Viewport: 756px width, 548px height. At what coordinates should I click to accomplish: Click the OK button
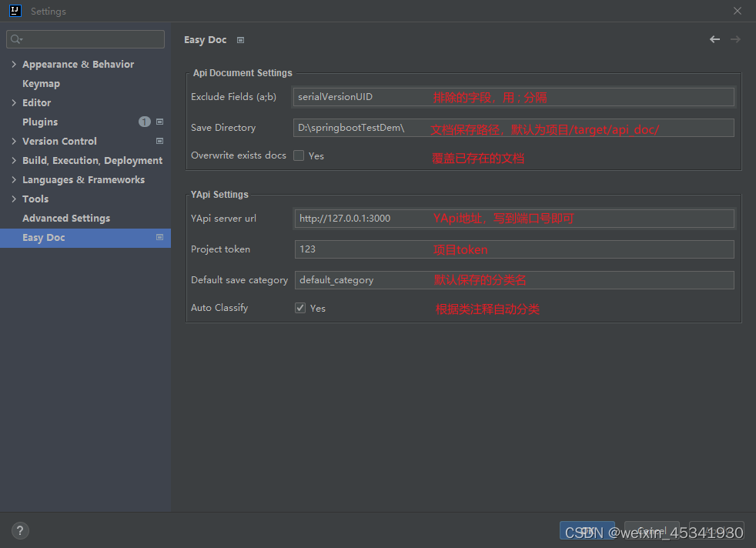[x=587, y=530]
